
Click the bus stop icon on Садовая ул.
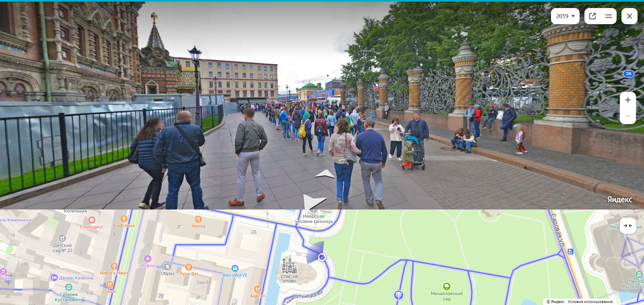pyautogui.click(x=570, y=252)
